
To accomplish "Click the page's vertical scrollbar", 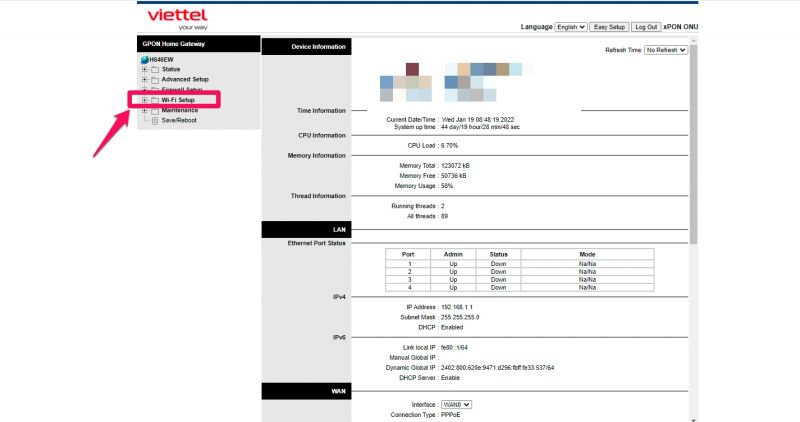I will [695, 150].
